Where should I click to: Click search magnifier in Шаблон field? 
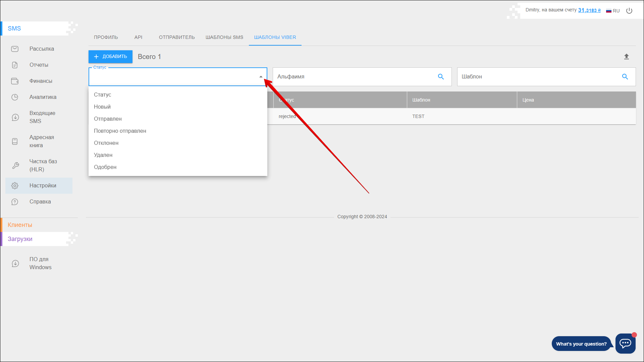click(625, 77)
